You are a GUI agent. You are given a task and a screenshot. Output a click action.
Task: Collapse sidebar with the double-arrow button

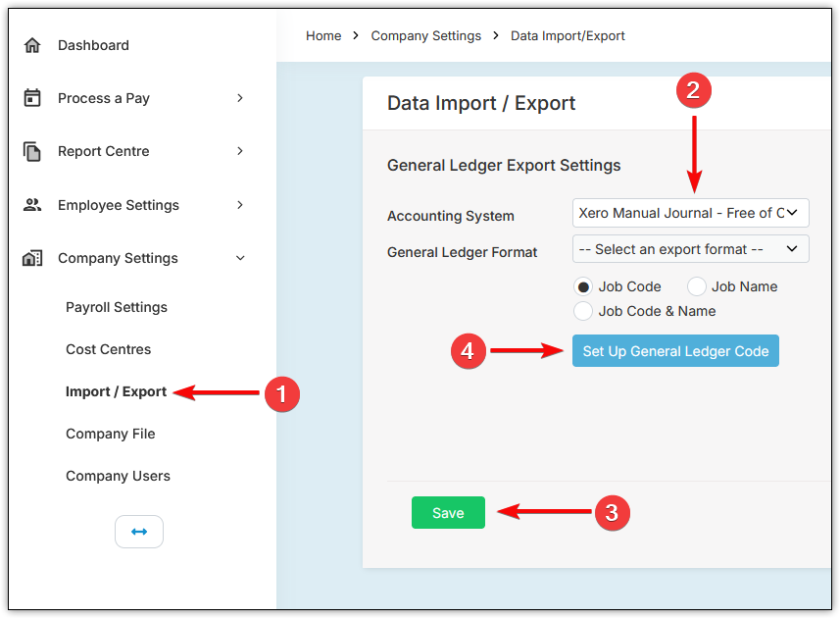[x=139, y=532]
